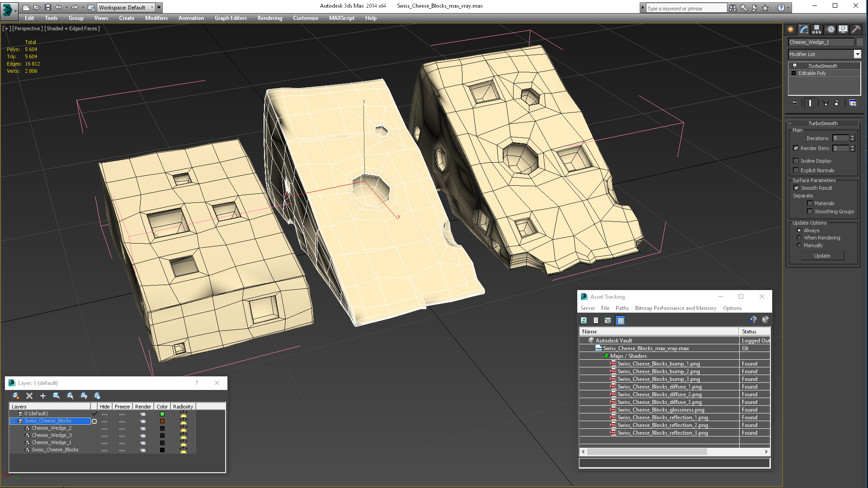Click Remove modifier trash can icon
Image resolution: width=868 pixels, height=488 pixels.
pos(836,103)
